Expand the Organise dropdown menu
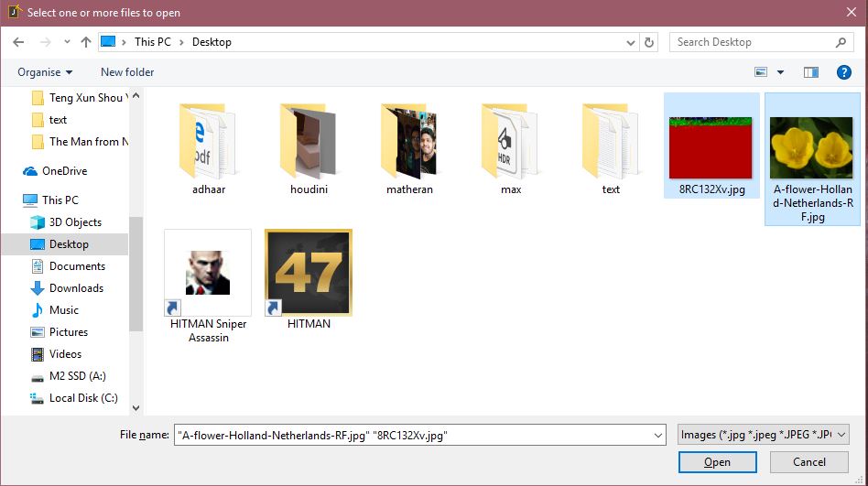This screenshot has height=486, width=868. coord(44,72)
